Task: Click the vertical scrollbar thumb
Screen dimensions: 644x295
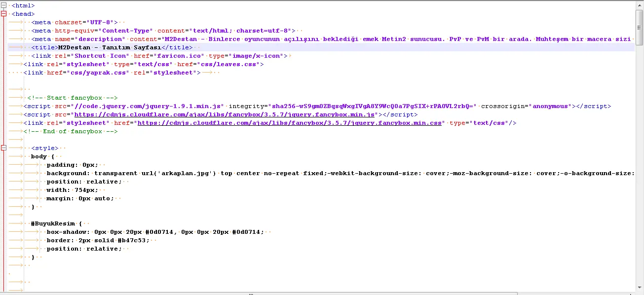Action: coord(640,28)
